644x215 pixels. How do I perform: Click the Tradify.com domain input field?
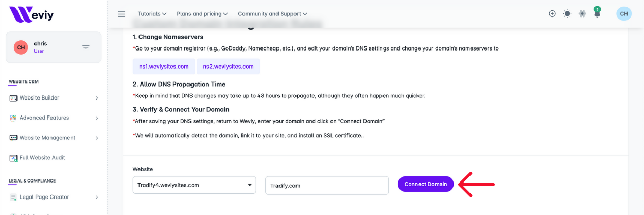click(326, 186)
